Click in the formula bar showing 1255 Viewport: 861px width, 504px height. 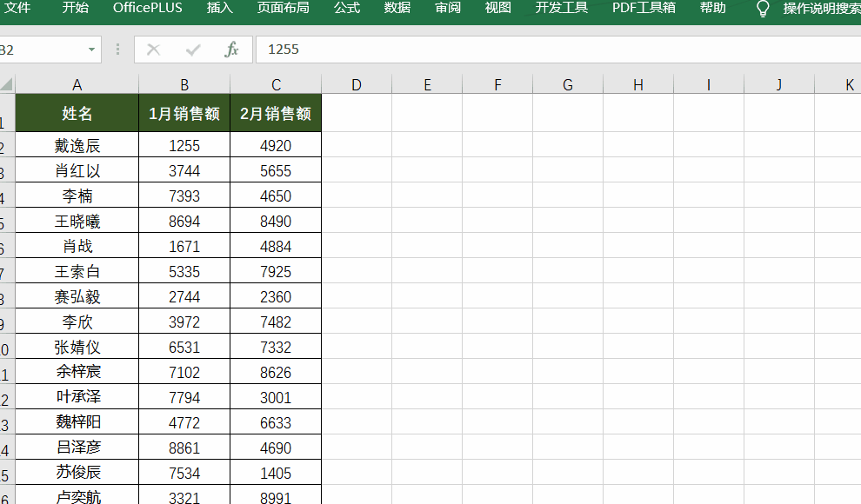558,50
